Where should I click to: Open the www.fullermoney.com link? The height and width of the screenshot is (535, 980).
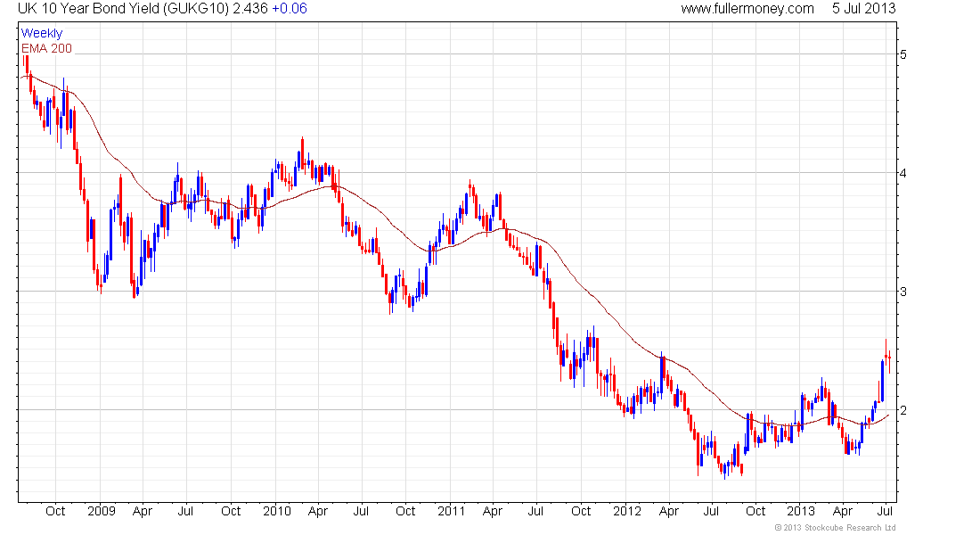747,9
